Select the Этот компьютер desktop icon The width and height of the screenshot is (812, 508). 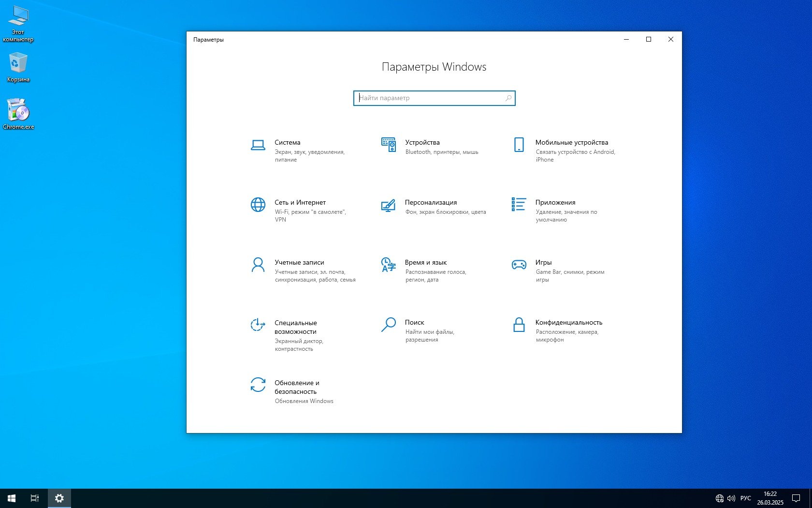click(x=18, y=24)
